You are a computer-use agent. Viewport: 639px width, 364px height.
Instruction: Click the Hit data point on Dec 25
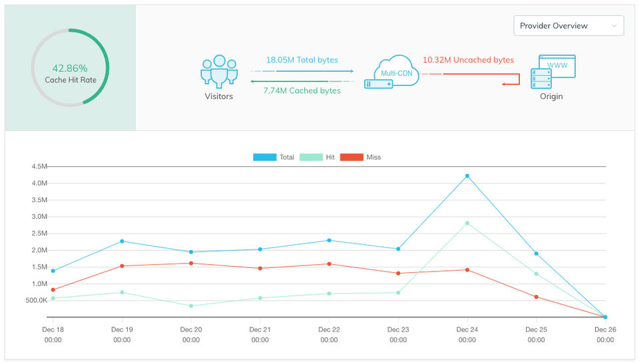[x=536, y=274]
